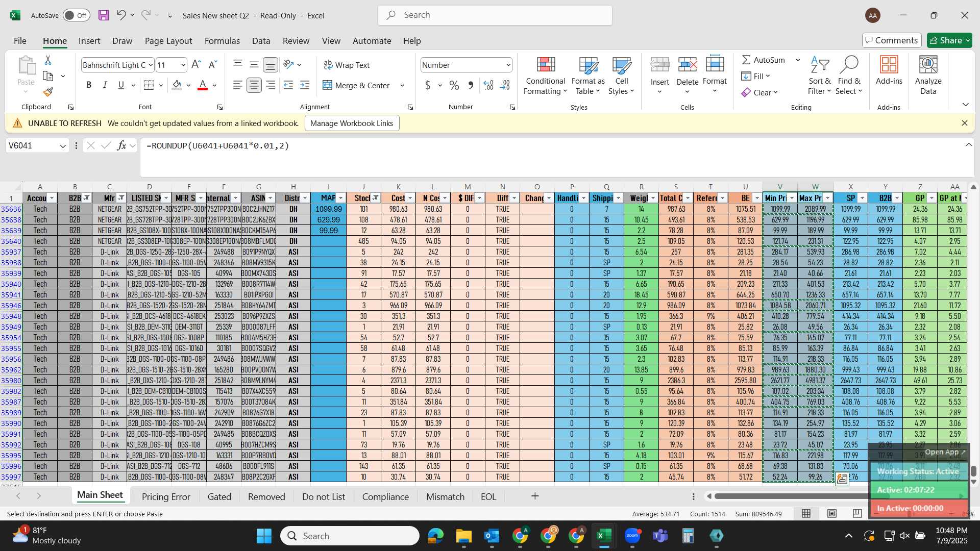Click Insert cells icon
Image resolution: width=980 pixels, height=551 pixels.
(x=659, y=65)
